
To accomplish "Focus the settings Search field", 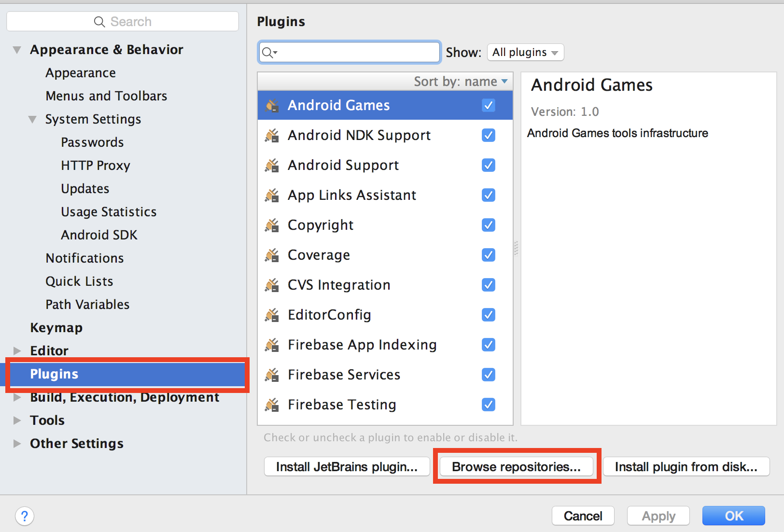I will (x=123, y=22).
